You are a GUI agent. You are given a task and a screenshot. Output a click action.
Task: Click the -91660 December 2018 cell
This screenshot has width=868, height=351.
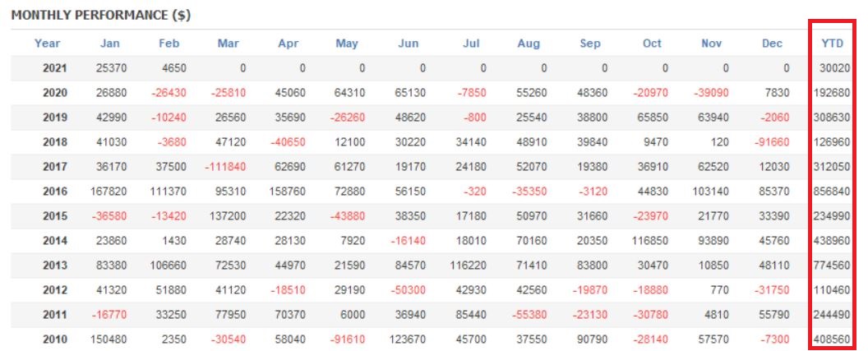point(770,142)
